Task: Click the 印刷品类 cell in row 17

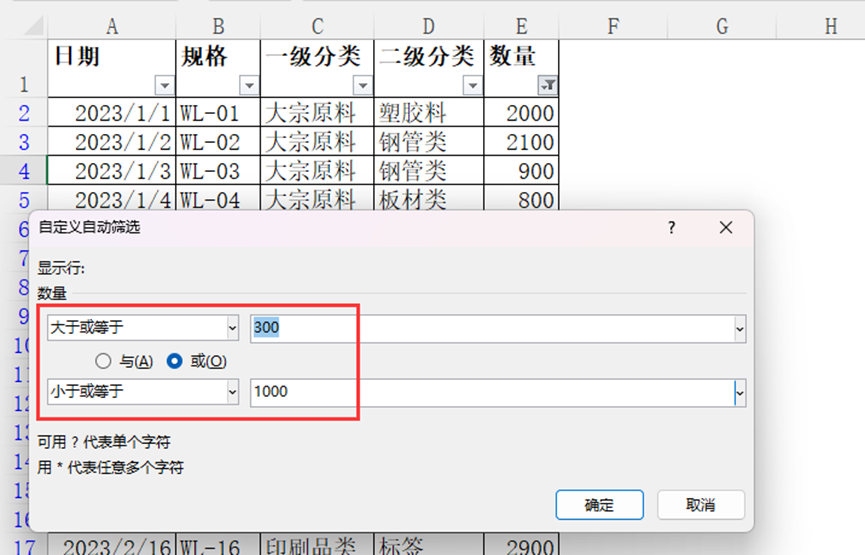Action: click(317, 545)
